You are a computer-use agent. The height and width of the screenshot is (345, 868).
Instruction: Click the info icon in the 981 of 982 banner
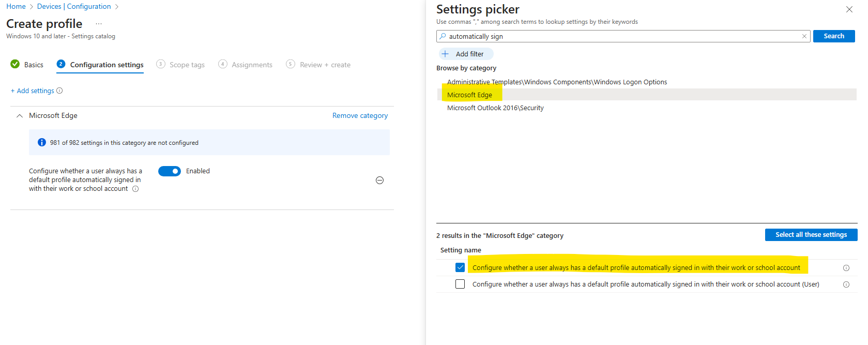pos(42,142)
